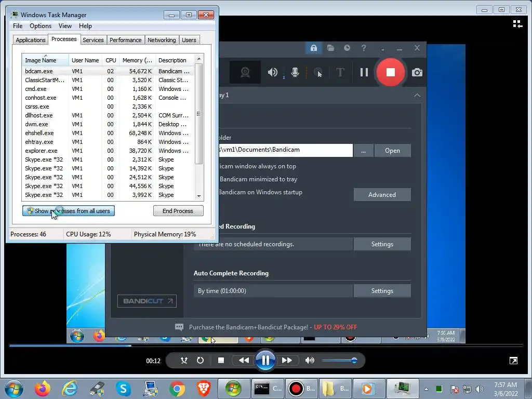Viewport: 532px width, 399px height.
Task: Sort processes by CPU column
Action: [x=111, y=60]
